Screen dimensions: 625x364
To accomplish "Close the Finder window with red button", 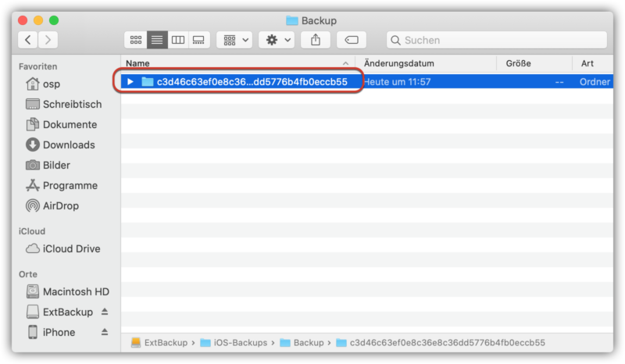I will pyautogui.click(x=23, y=20).
